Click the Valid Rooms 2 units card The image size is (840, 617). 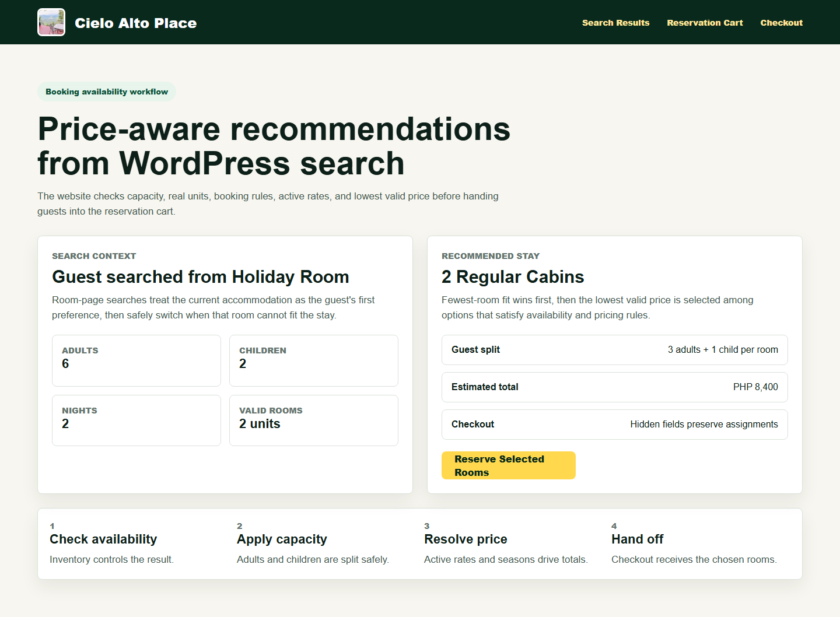pos(314,420)
